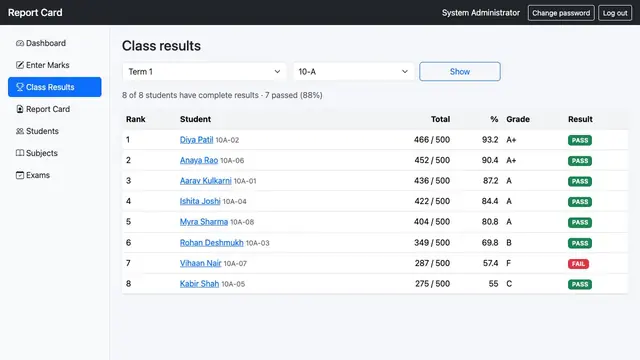This screenshot has height=360, width=640.
Task: Click the Enter Marks pencil icon
Action: pyautogui.click(x=20, y=65)
